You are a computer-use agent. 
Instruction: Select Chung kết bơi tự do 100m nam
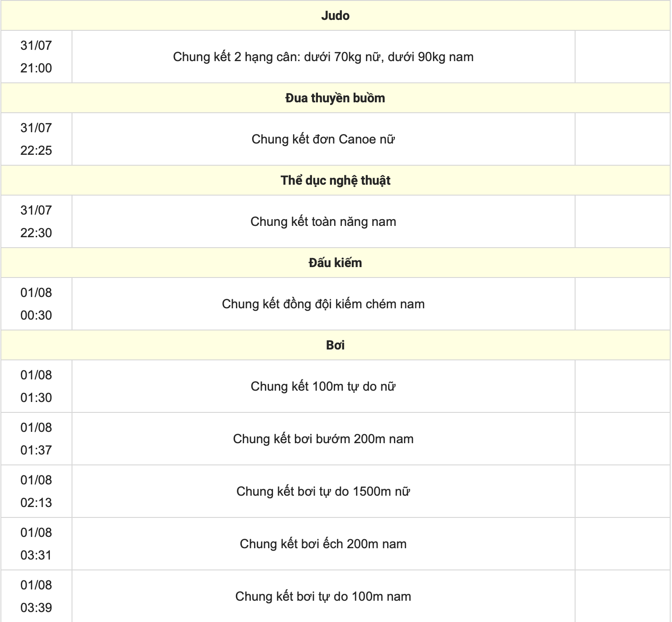point(323,597)
